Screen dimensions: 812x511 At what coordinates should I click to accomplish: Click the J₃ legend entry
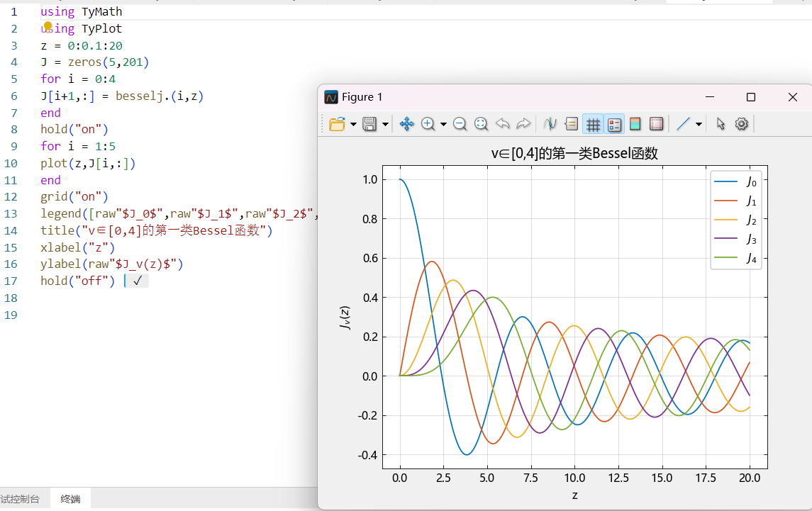pyautogui.click(x=736, y=239)
